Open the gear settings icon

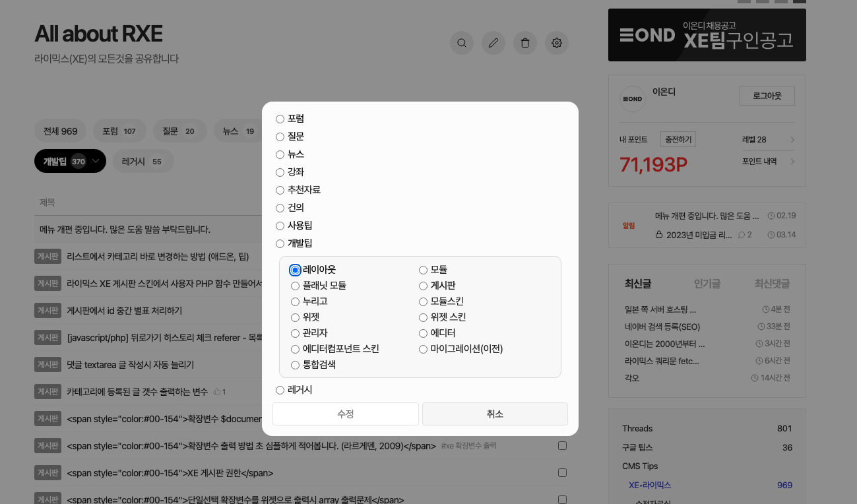click(557, 43)
